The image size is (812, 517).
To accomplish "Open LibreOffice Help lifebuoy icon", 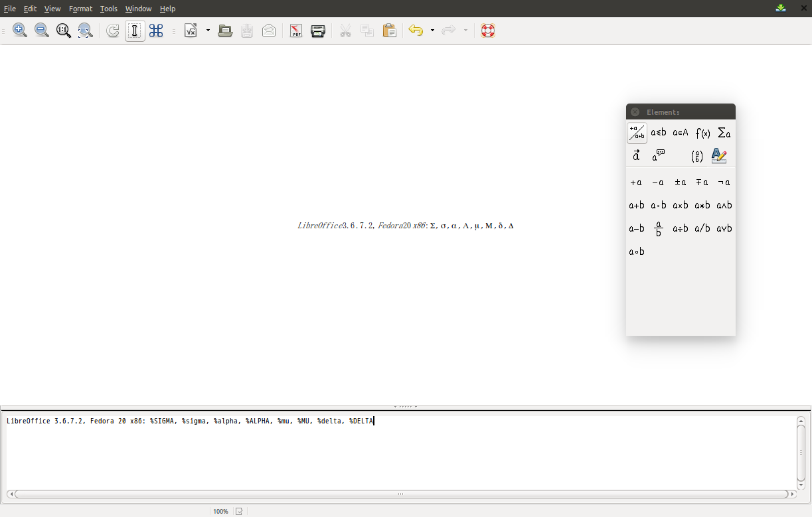I will [488, 31].
